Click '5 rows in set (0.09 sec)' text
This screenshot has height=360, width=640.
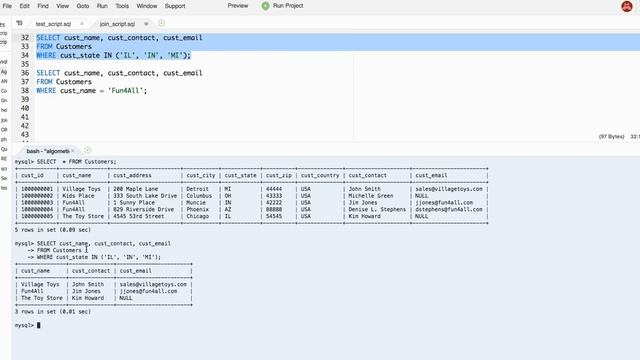click(x=53, y=230)
